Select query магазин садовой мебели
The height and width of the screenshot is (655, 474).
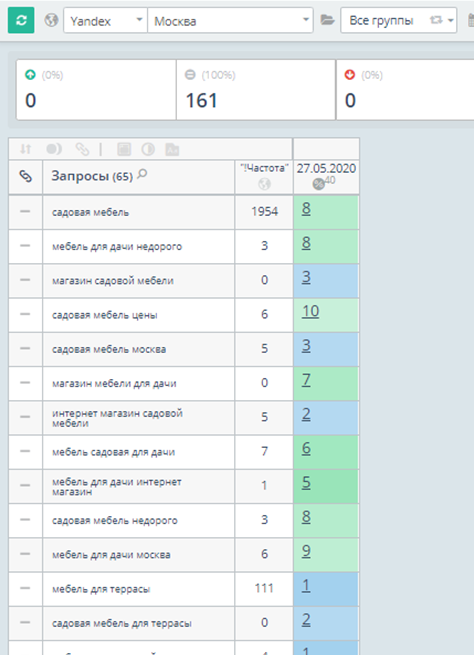click(x=113, y=281)
